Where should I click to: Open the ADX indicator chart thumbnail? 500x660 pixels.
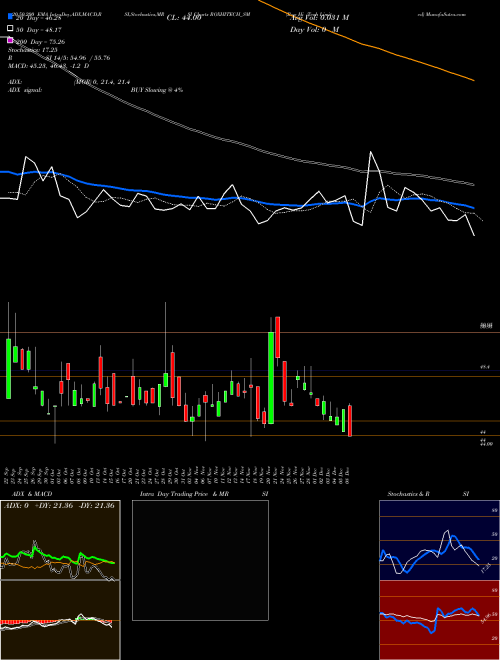pos(60,540)
